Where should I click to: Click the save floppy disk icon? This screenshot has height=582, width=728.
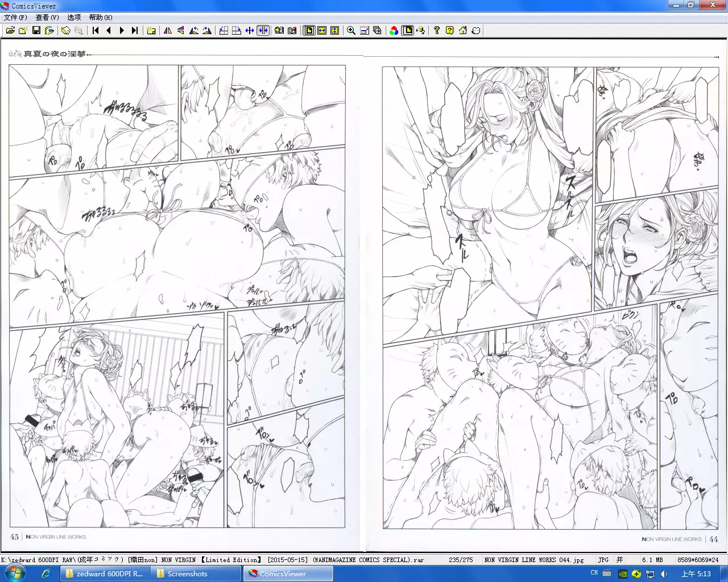pyautogui.click(x=36, y=31)
